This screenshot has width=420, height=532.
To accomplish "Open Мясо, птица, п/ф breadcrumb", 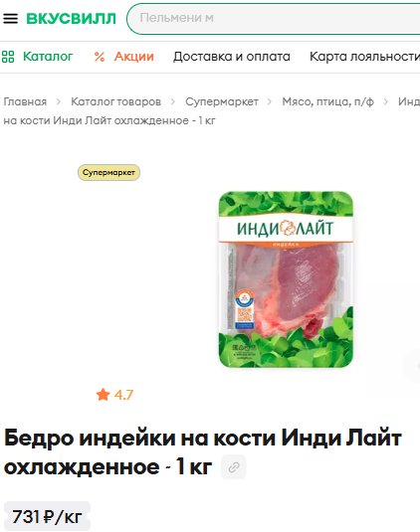I will [328, 101].
